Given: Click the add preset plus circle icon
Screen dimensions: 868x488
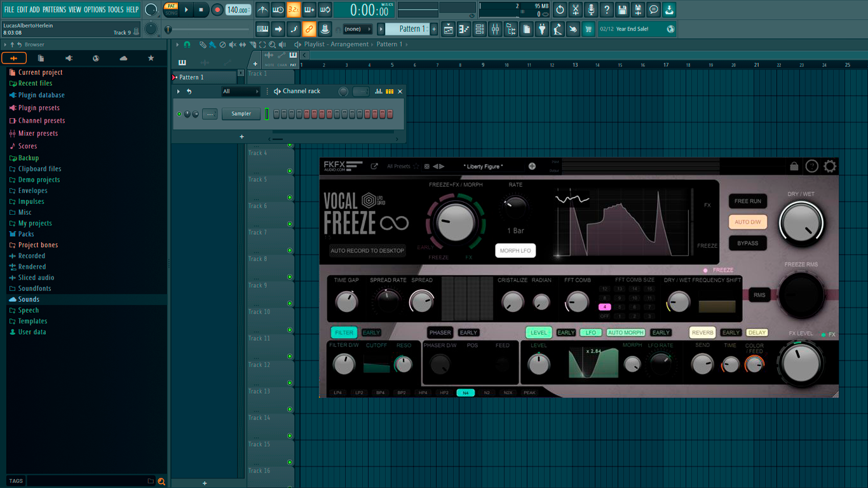Looking at the screenshot, I should coord(532,166).
